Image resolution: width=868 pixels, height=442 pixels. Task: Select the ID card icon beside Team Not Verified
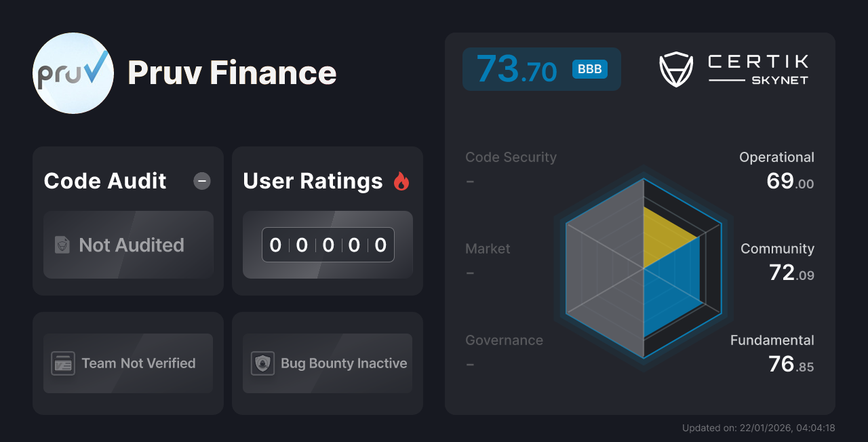[62, 363]
